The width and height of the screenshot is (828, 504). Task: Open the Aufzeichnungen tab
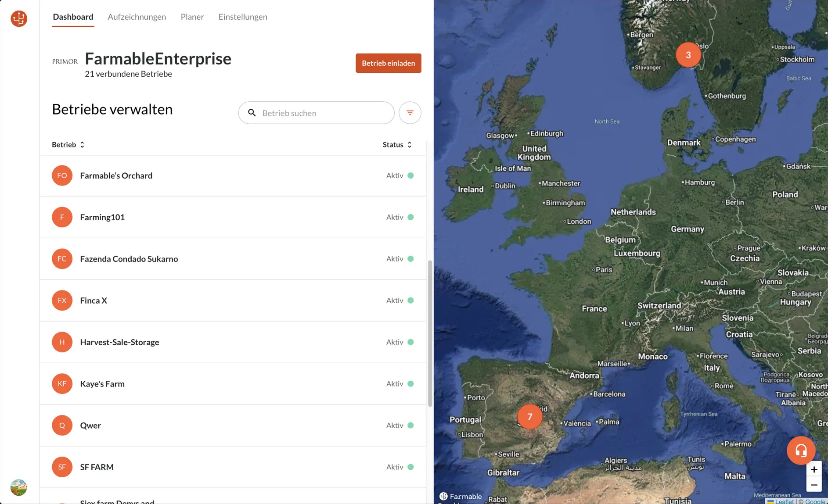pos(137,17)
